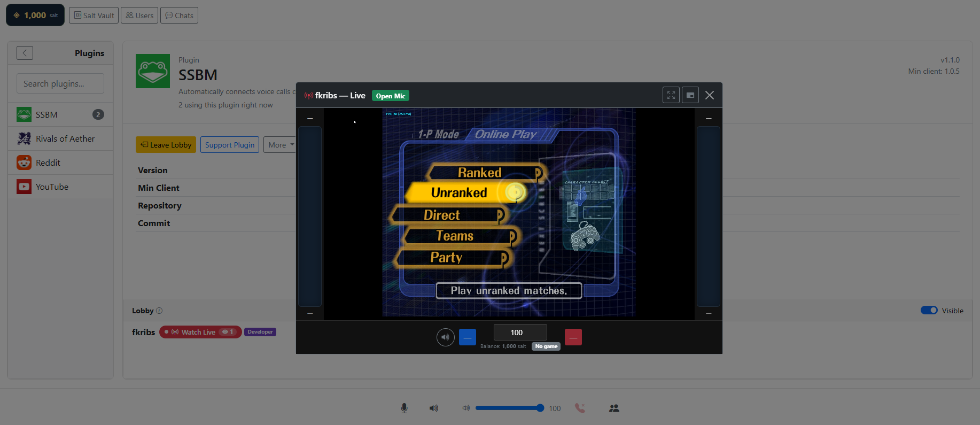The height and width of the screenshot is (425, 980).
Task: Click the Version row label
Action: click(x=153, y=170)
